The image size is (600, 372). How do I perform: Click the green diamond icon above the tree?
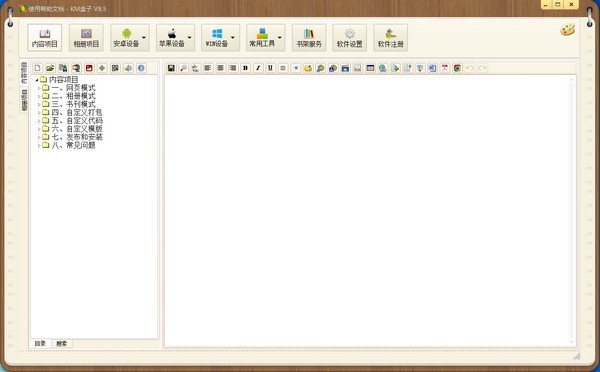coord(102,68)
